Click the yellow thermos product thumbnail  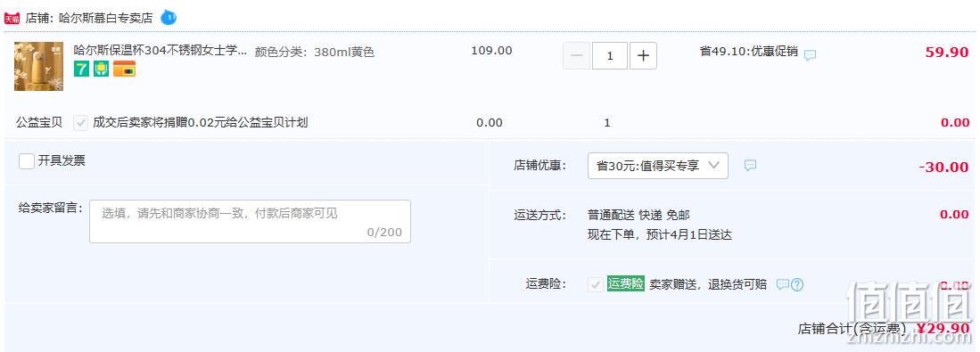point(38,66)
